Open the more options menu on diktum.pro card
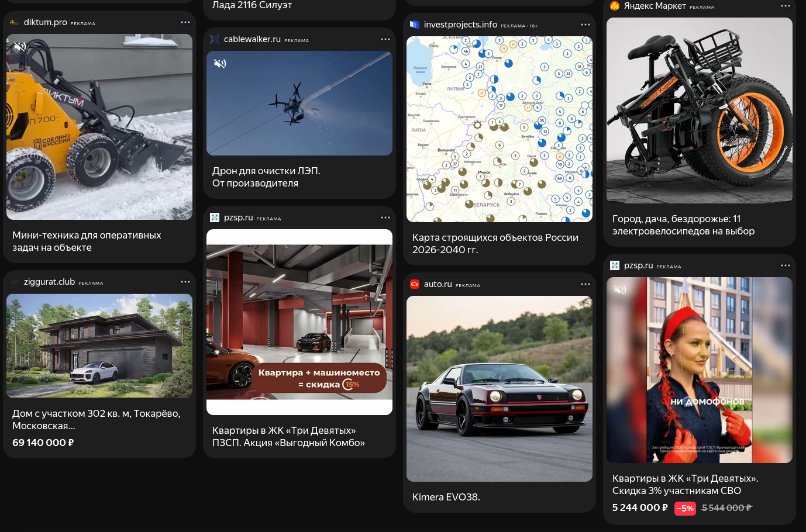This screenshot has height=532, width=806. click(185, 22)
